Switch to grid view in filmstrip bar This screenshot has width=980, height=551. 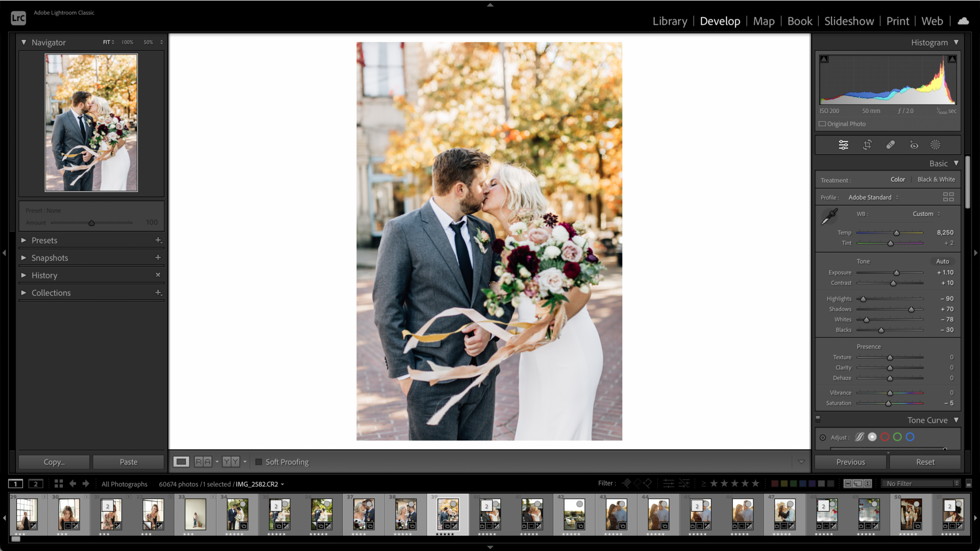pos(59,484)
